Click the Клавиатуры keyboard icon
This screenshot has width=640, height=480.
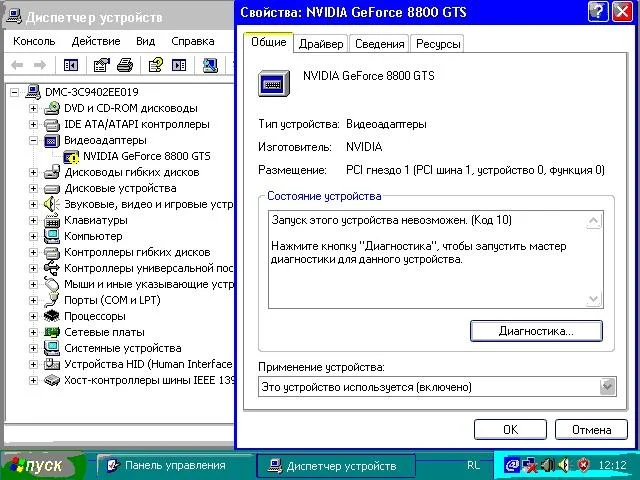click(x=52, y=220)
